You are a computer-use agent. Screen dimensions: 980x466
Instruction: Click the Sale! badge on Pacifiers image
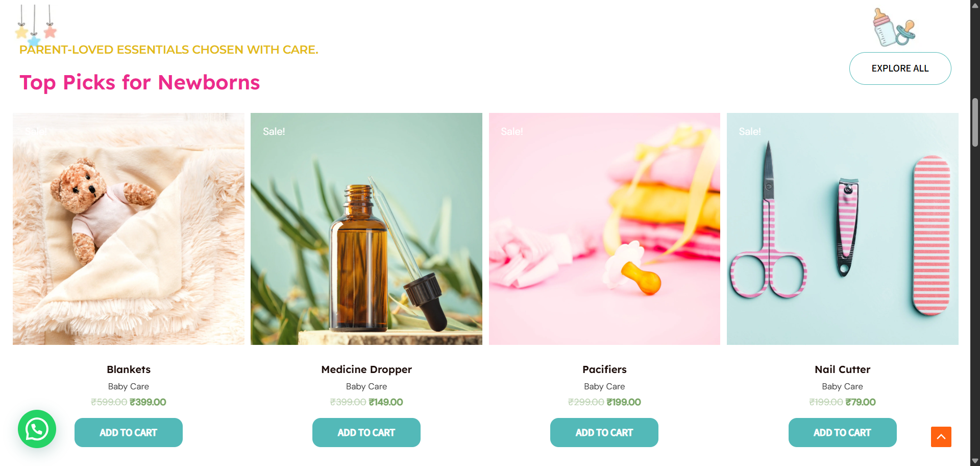coord(512,131)
